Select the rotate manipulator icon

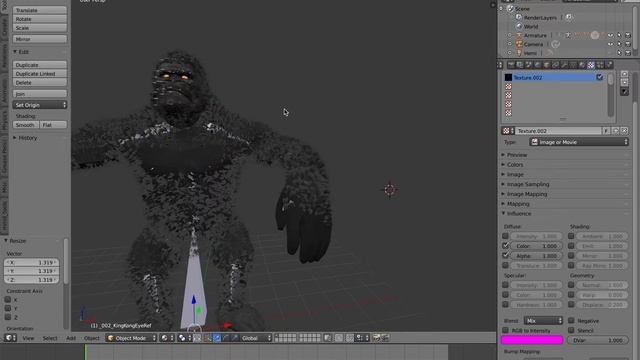[226, 338]
